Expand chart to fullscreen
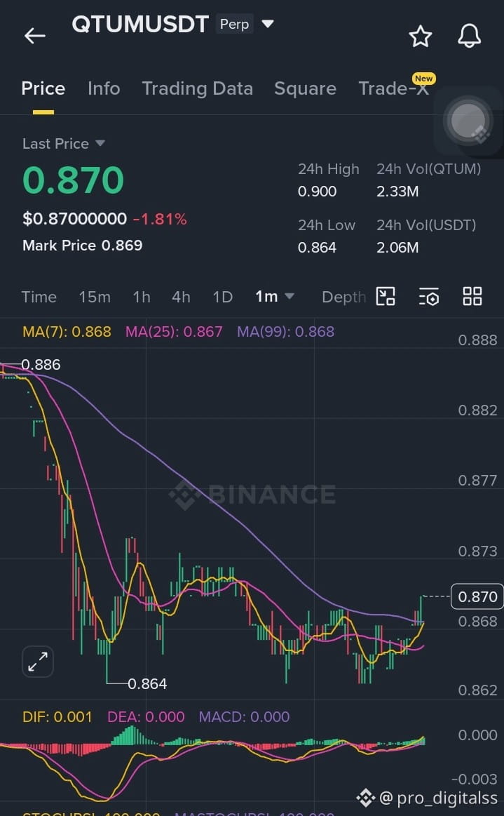This screenshot has height=816, width=504. 38,662
